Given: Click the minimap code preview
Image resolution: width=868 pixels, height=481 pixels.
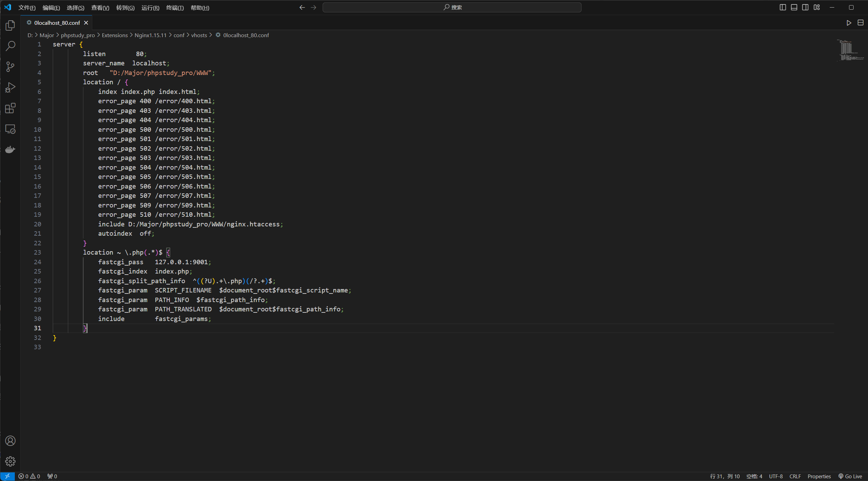Looking at the screenshot, I should coord(850,50).
